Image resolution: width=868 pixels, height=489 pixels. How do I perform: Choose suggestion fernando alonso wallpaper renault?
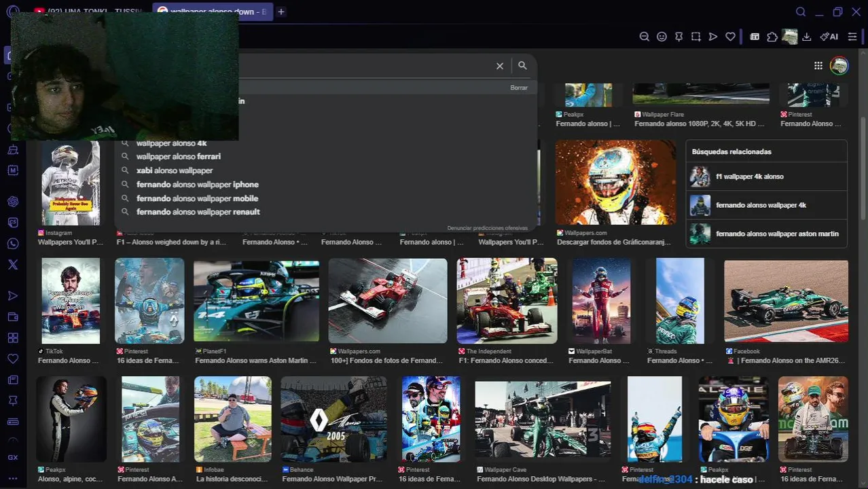pyautogui.click(x=198, y=212)
